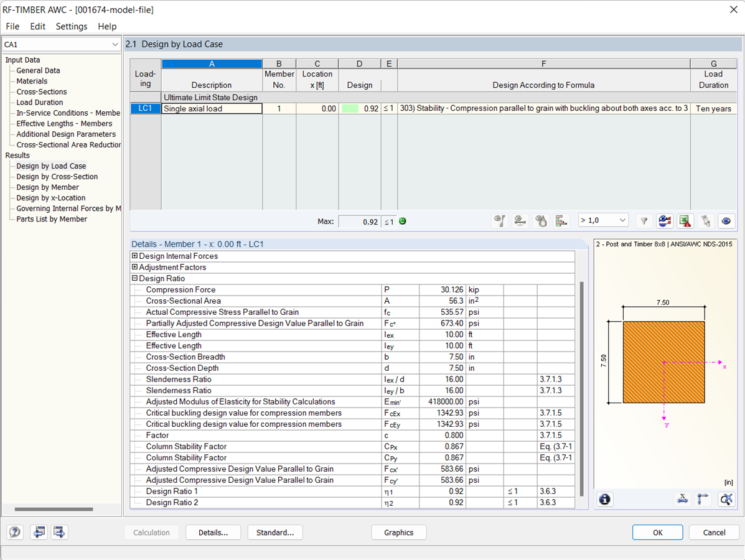Screen dimensions: 745x560
Task: Click the funnel filter icon
Action: pos(644,221)
